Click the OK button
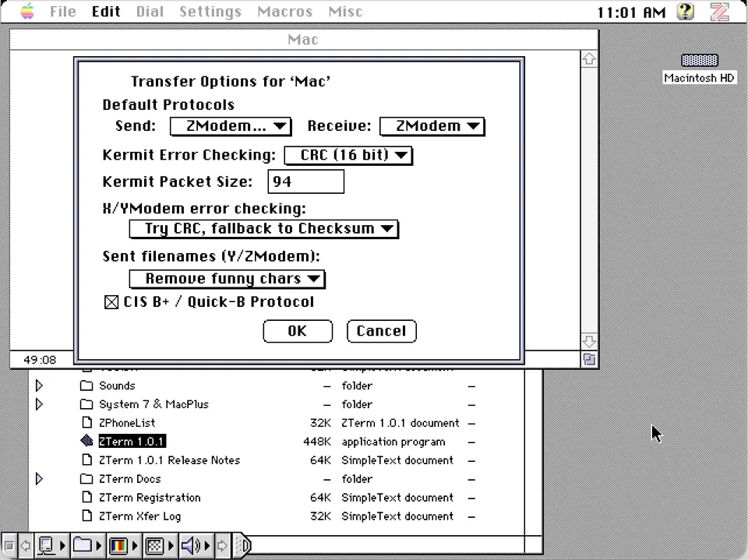748x560 pixels. click(x=298, y=331)
